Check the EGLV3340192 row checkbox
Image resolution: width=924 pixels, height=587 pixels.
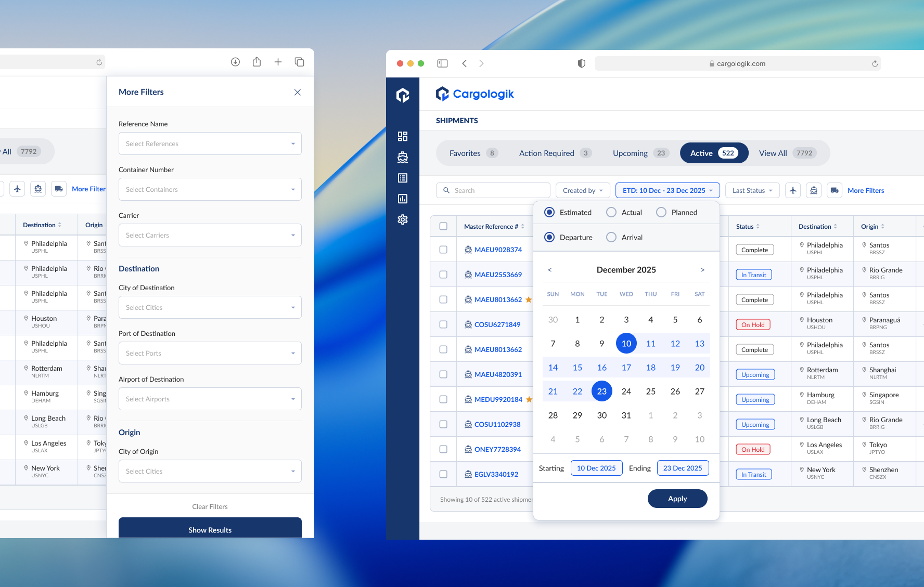(443, 474)
